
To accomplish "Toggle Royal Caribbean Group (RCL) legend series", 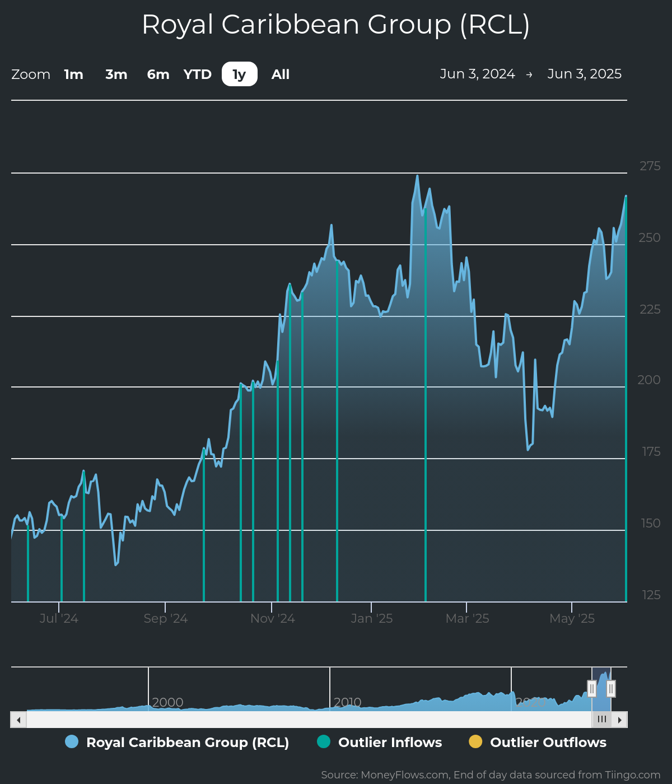I will [x=177, y=742].
